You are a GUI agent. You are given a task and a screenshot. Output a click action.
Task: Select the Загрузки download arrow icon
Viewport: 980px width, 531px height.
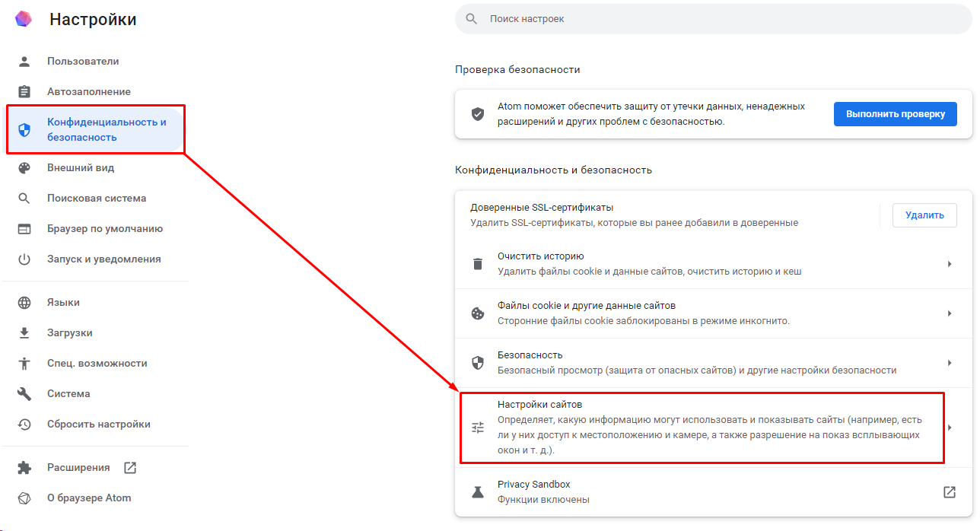point(24,332)
